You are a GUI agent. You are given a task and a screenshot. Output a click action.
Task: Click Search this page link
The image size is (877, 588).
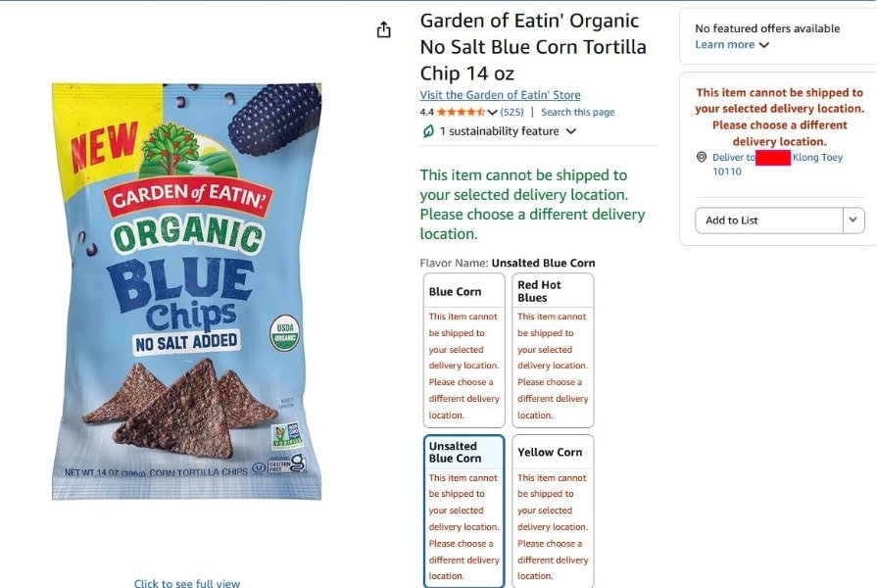pos(578,112)
